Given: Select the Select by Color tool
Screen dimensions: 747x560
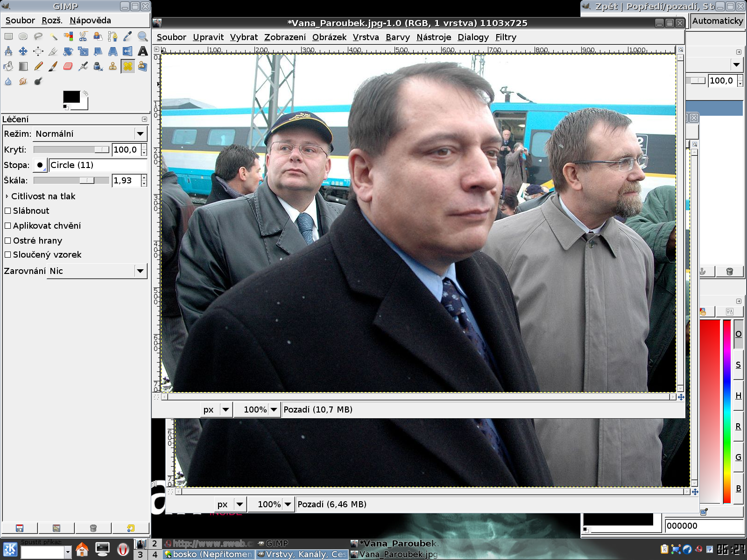Looking at the screenshot, I should pyautogui.click(x=68, y=36).
